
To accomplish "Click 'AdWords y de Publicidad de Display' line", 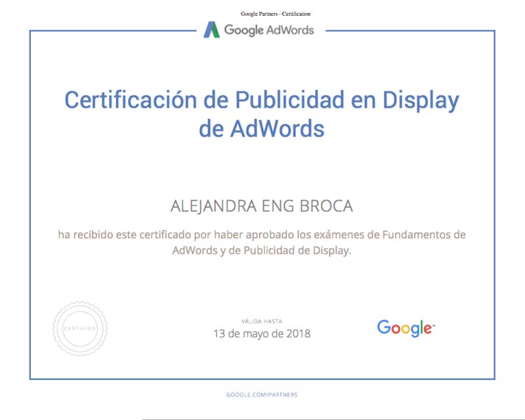I will coord(262,250).
